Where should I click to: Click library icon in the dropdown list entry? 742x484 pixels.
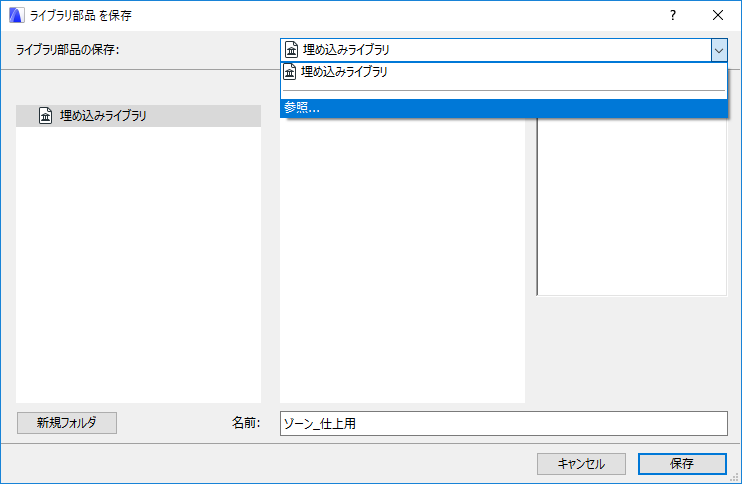[290, 72]
